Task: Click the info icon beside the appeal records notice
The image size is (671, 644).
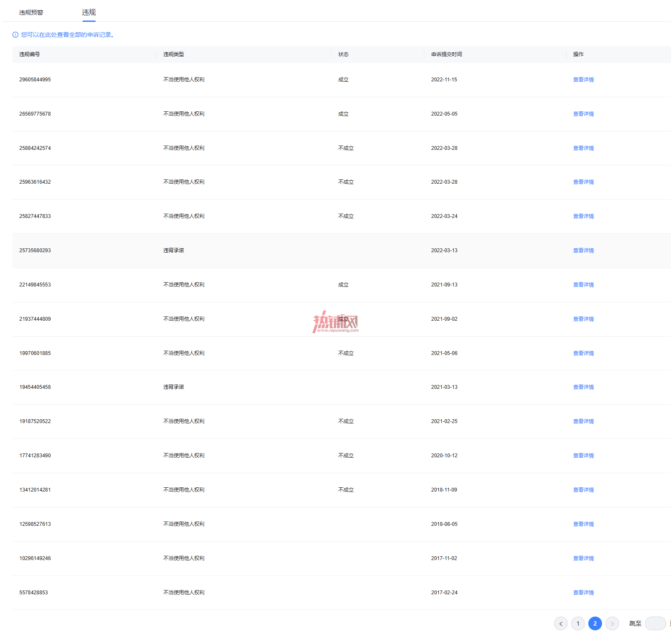Action: click(x=15, y=35)
